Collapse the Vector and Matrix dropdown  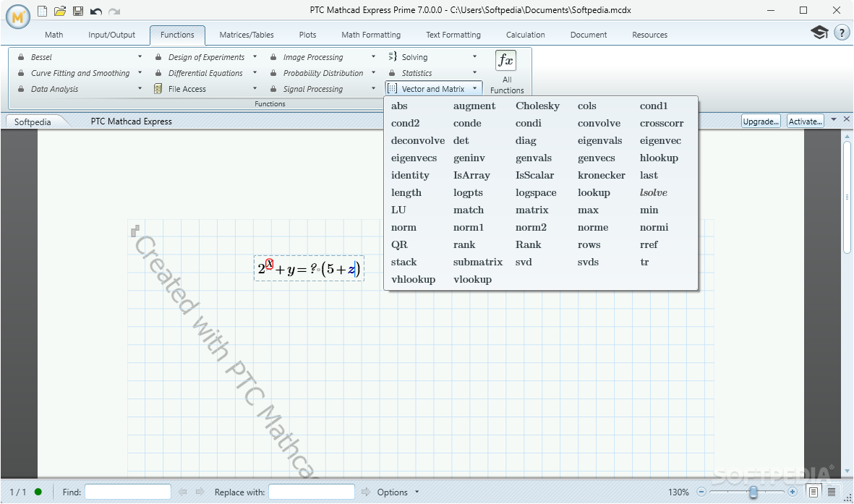(x=475, y=88)
